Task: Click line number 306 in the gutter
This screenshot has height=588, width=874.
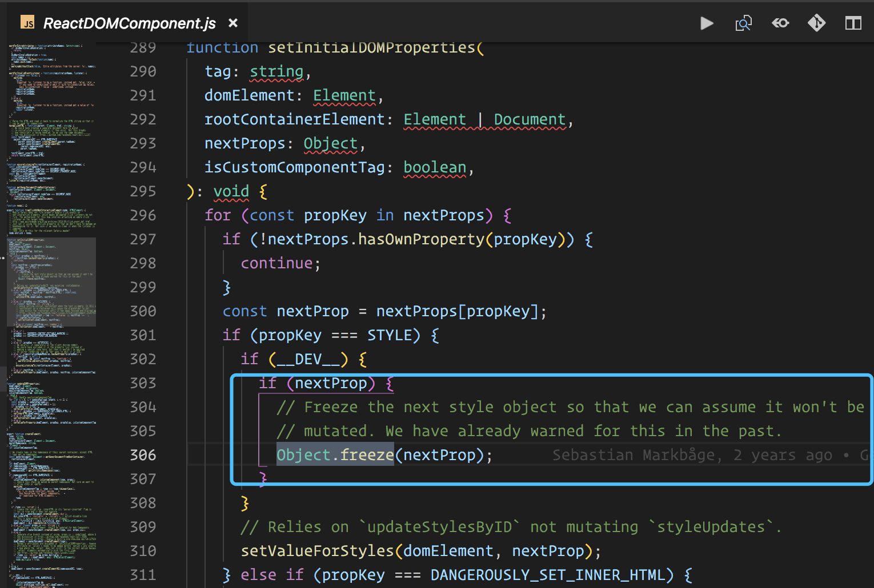Action: pyautogui.click(x=143, y=455)
